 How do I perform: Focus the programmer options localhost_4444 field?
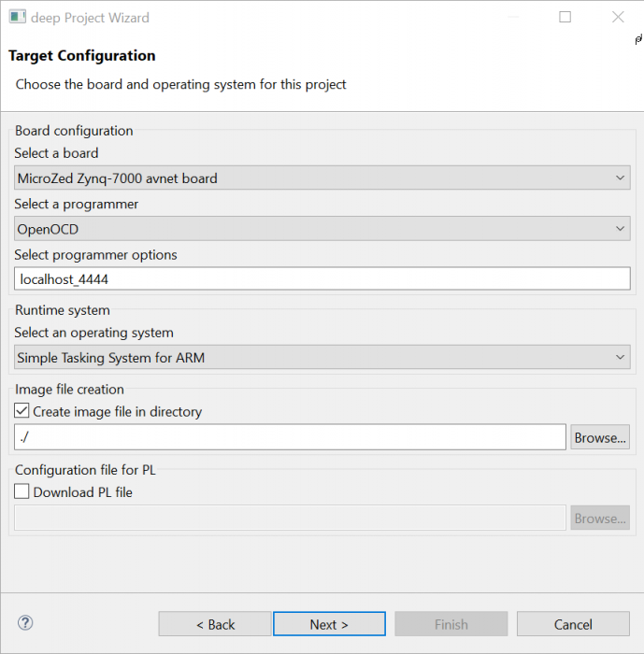click(322, 278)
